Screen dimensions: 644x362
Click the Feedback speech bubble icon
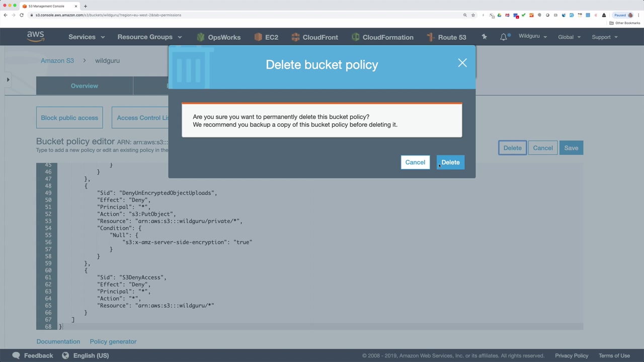pos(16,355)
